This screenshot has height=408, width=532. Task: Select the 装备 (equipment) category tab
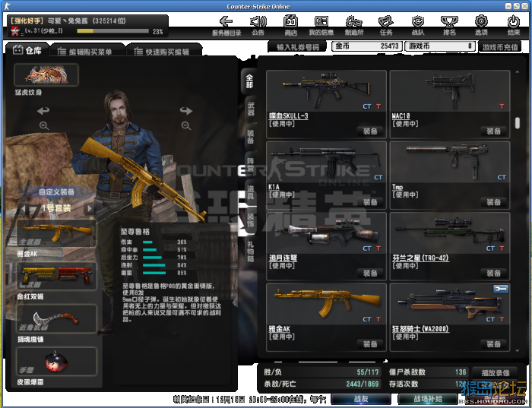[251, 136]
